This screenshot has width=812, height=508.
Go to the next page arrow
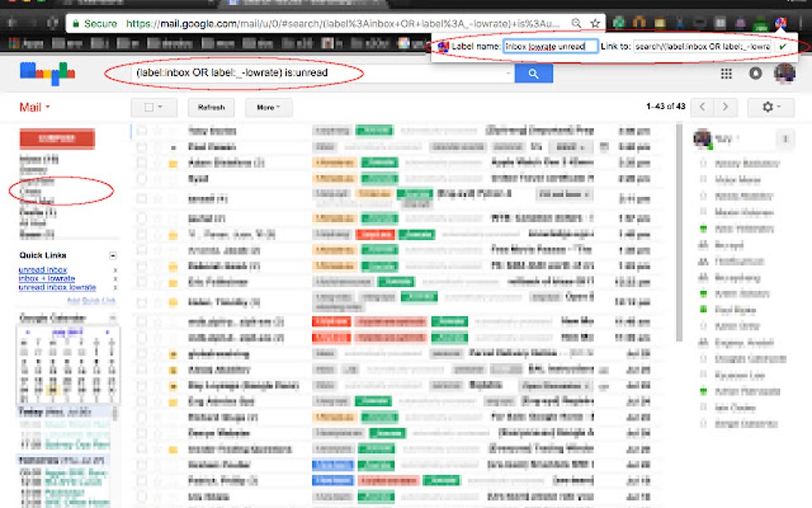tap(725, 107)
